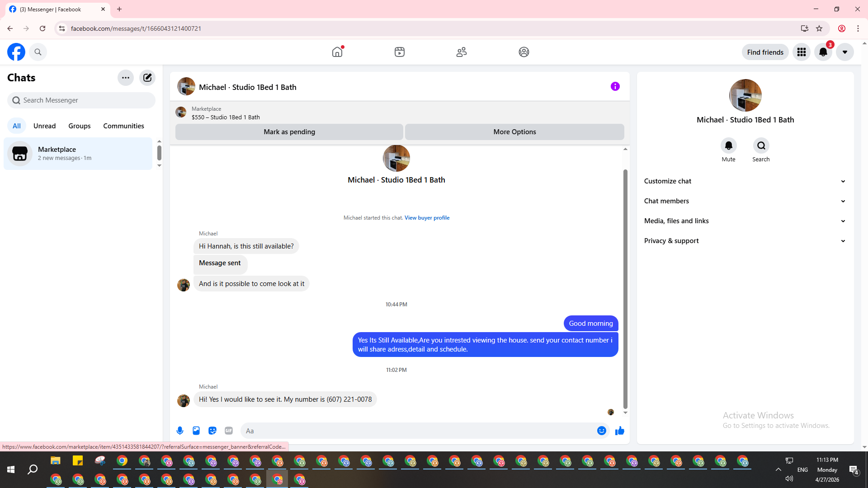The image size is (868, 488).
Task: Expand the Customize chat section
Action: click(745, 181)
